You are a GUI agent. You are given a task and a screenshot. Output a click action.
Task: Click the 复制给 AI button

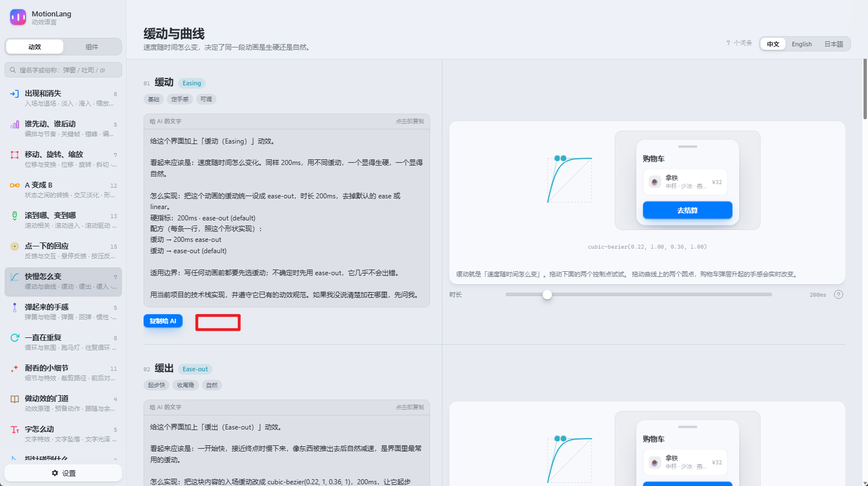[x=163, y=321]
